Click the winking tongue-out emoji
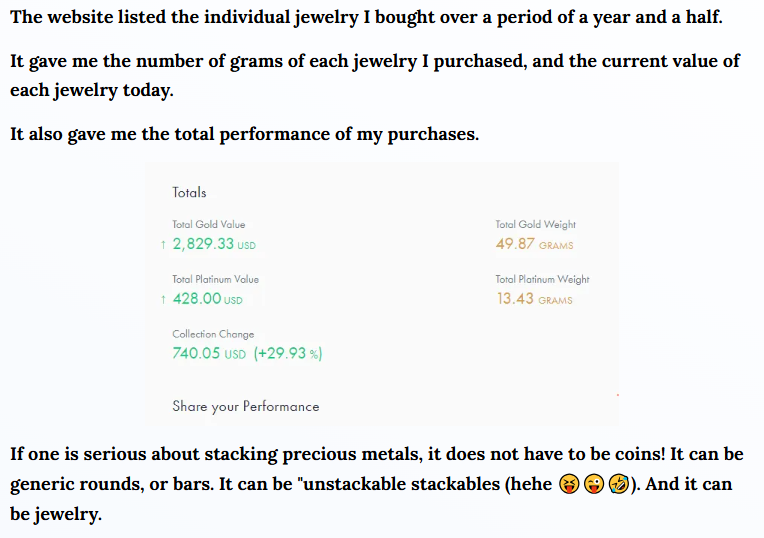This screenshot has width=764, height=538. (x=594, y=484)
